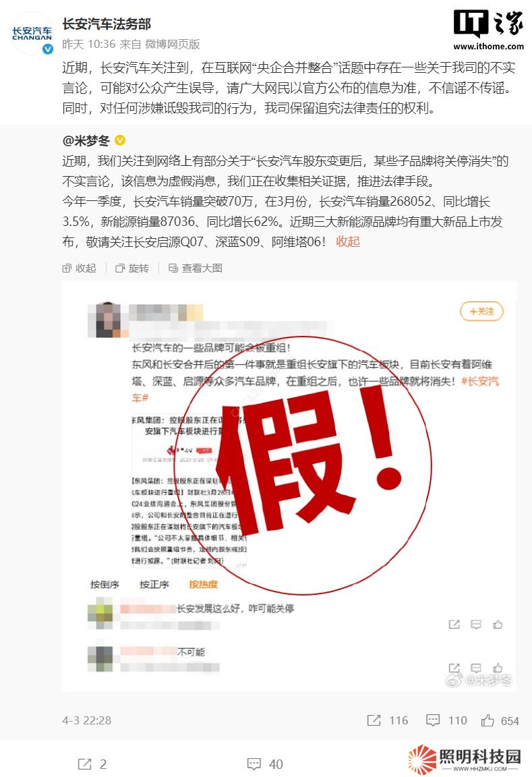Sort comments by 按倒序
This screenshot has height=777, width=532.
coord(105,584)
